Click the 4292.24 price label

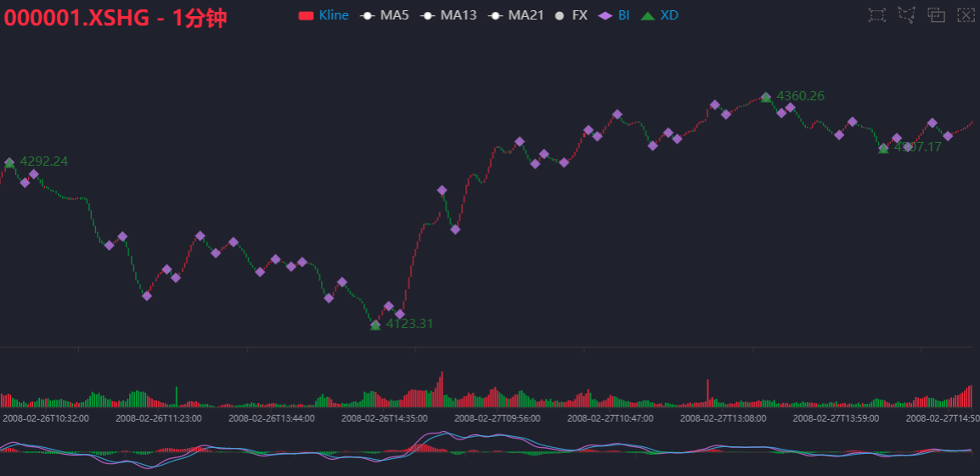tap(44, 161)
